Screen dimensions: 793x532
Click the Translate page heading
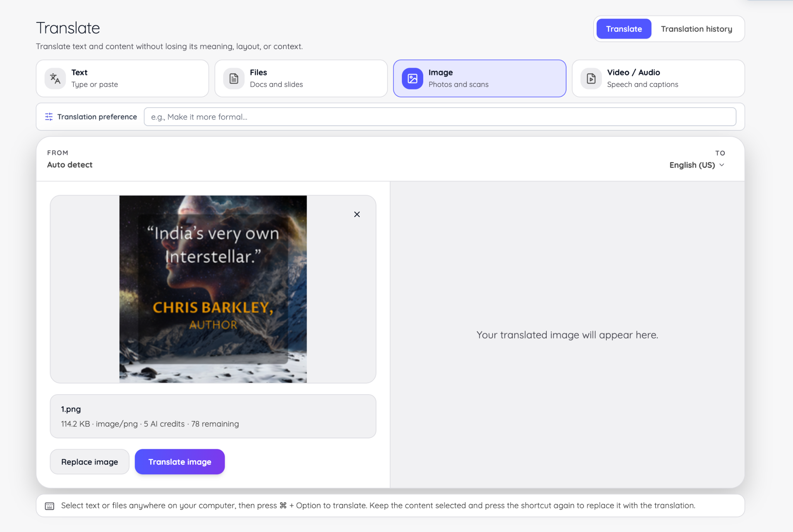pos(68,28)
